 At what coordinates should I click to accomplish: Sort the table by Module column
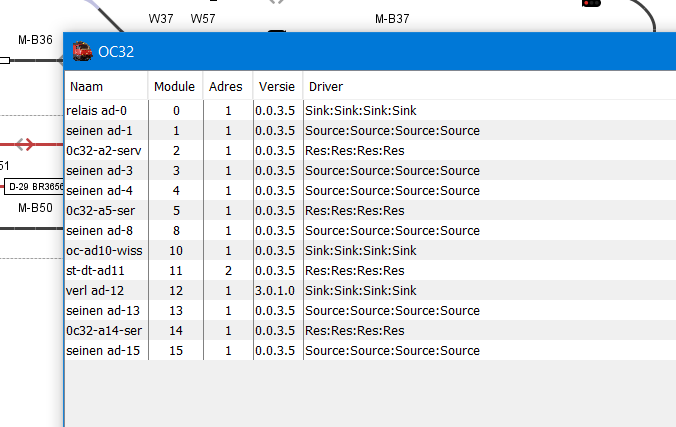click(x=174, y=87)
